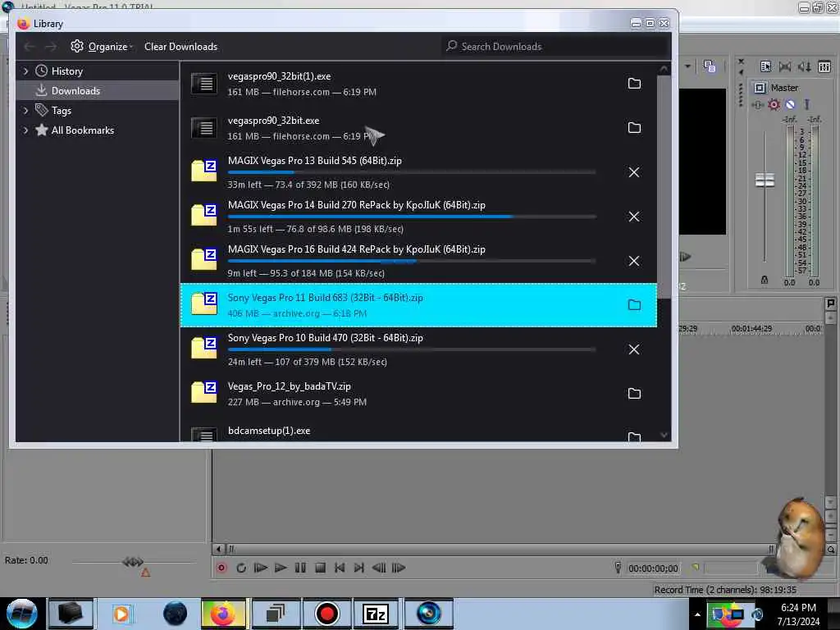Click Vegas timecode display 00:00:00;00
The width and height of the screenshot is (840, 630).
pos(653,568)
